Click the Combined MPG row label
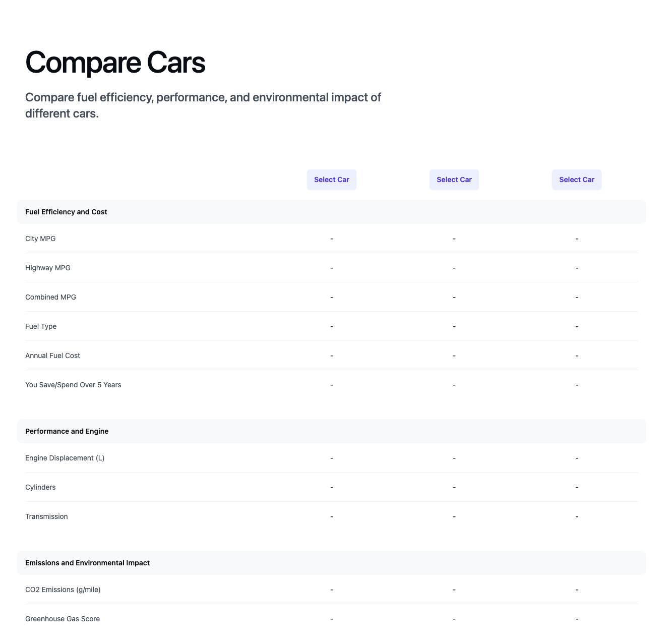The image size is (668, 644). 51,297
